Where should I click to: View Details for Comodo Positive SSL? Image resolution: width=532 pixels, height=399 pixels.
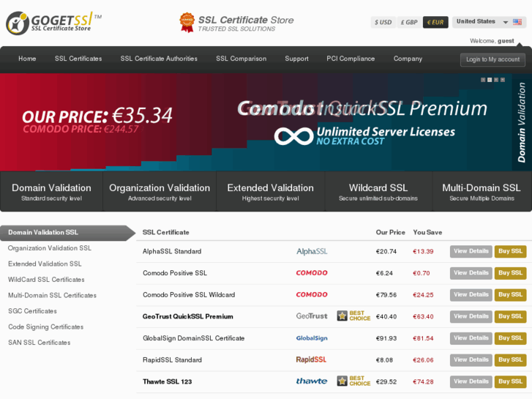[x=471, y=273]
